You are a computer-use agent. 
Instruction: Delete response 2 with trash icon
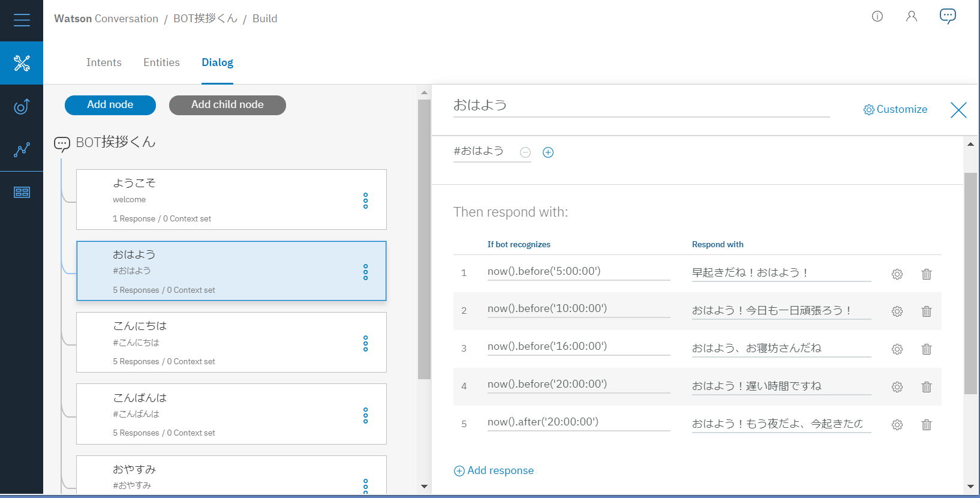point(927,311)
